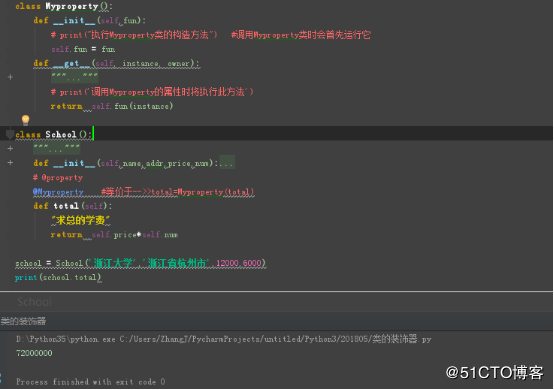Expand the folded School __init__ method body
554x390 pixels.
(10, 163)
